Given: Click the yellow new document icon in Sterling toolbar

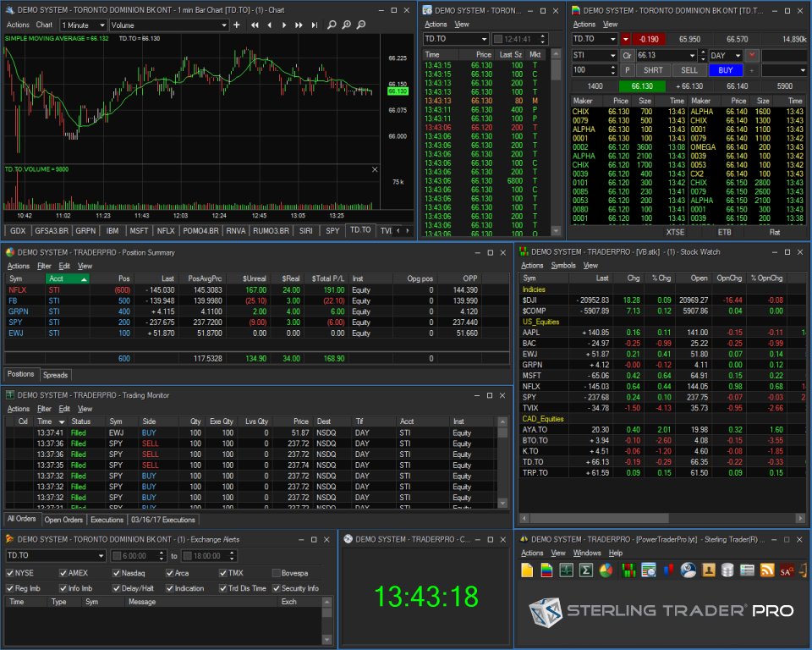Looking at the screenshot, I should (527, 570).
